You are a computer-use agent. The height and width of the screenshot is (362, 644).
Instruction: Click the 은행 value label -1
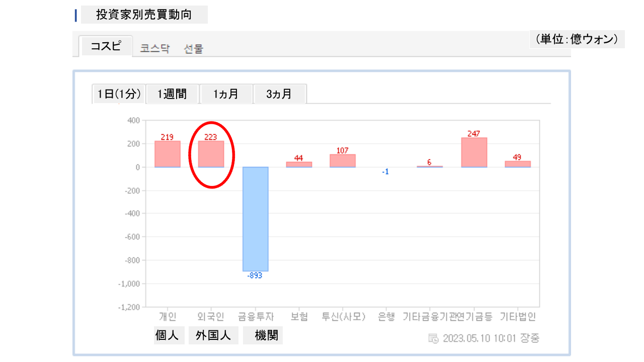coord(385,172)
